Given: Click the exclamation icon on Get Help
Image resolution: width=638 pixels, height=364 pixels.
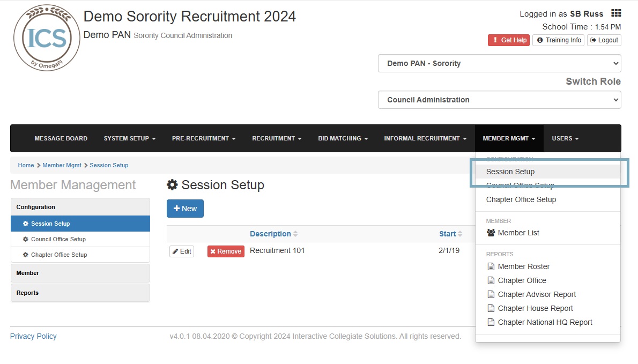Looking at the screenshot, I should click(494, 40).
